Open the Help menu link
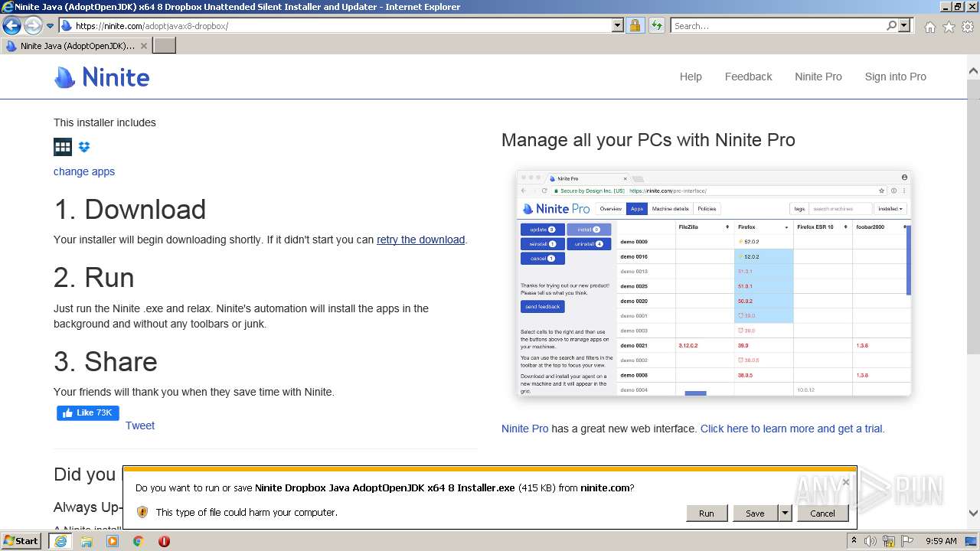The width and height of the screenshot is (980, 551). [x=691, y=77]
